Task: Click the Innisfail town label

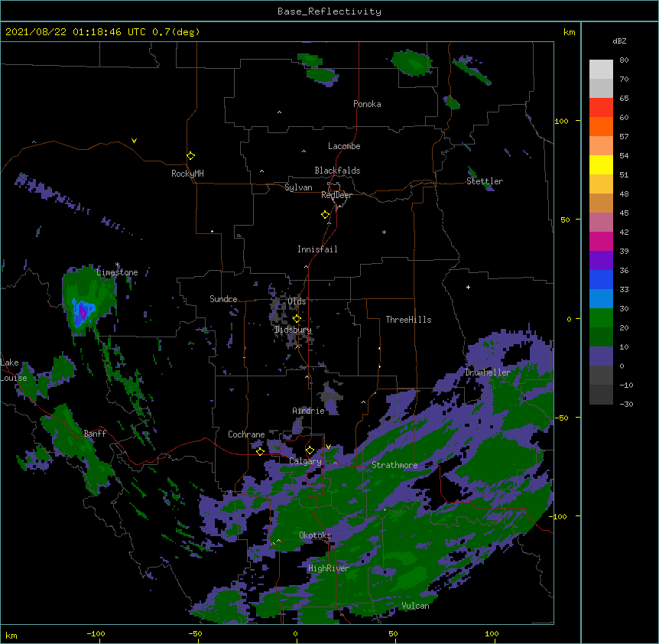Action: tap(317, 249)
